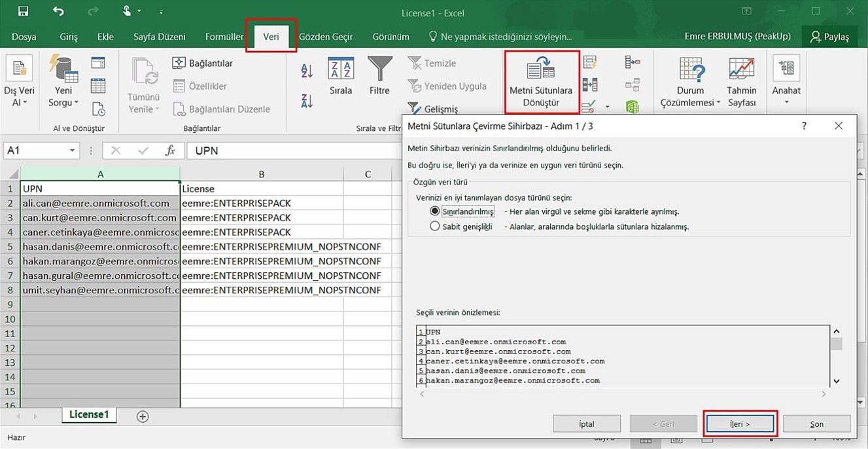Click Bağlantıları Düzenle
This screenshot has height=449, width=868.
221,109
